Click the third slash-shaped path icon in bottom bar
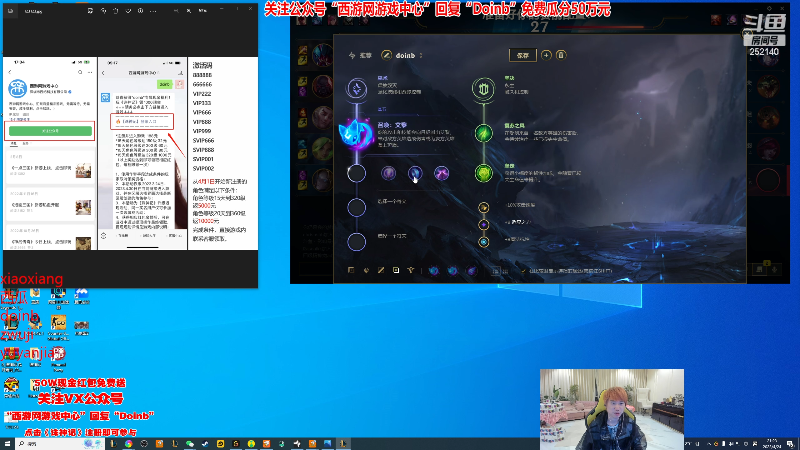The width and height of the screenshot is (800, 450). pyautogui.click(x=381, y=270)
